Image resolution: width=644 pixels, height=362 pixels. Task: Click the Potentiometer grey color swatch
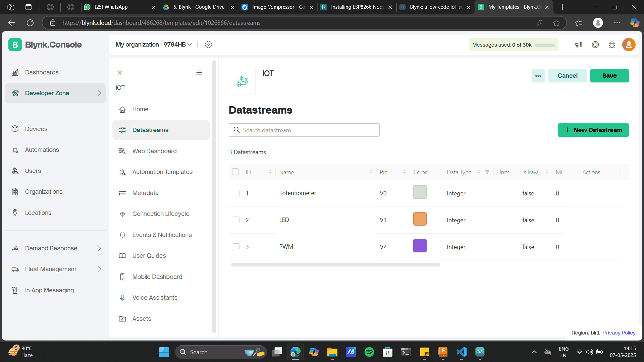[x=420, y=192]
